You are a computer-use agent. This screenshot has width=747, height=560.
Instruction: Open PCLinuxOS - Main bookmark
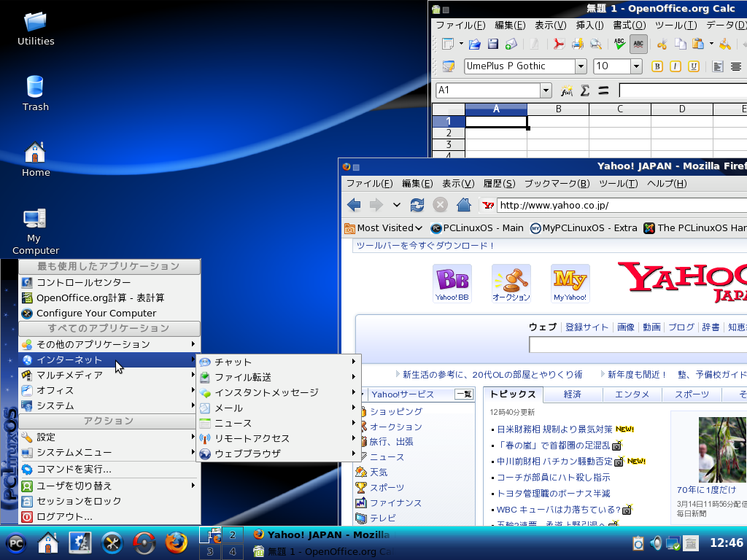click(x=477, y=228)
